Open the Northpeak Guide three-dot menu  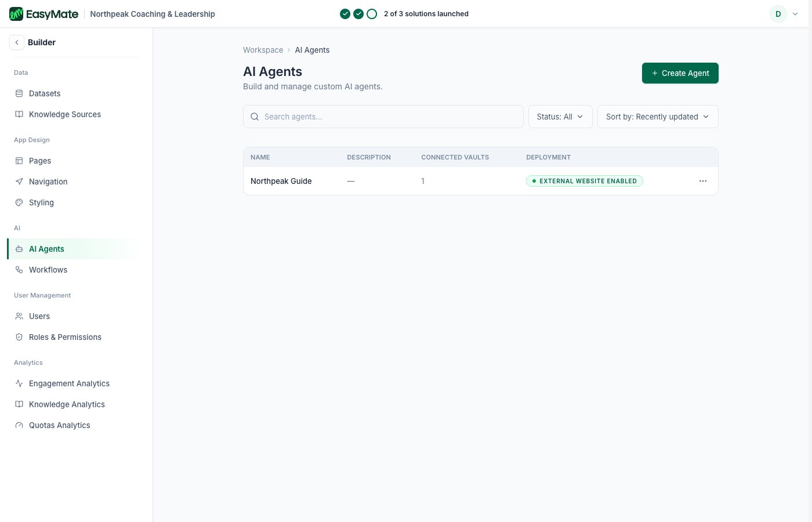[703, 181]
